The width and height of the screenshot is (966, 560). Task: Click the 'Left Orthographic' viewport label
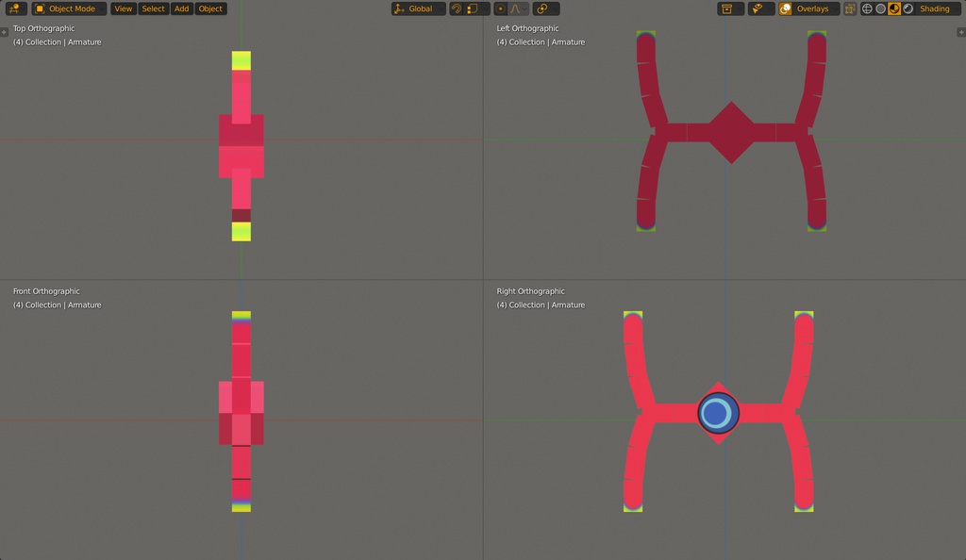click(527, 28)
